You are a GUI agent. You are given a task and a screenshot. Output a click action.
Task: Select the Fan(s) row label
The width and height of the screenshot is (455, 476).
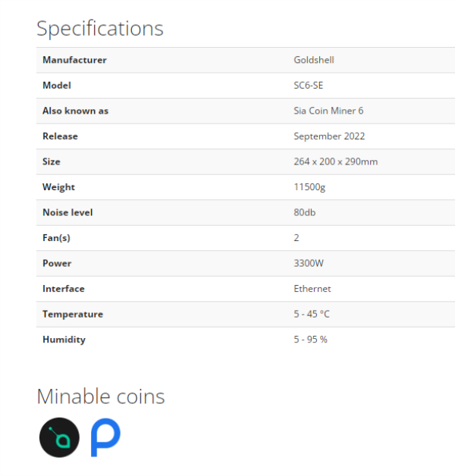[x=56, y=238]
